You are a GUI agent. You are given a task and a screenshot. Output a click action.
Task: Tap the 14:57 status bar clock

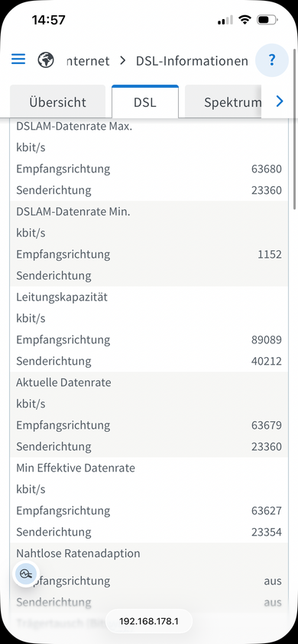click(x=48, y=20)
